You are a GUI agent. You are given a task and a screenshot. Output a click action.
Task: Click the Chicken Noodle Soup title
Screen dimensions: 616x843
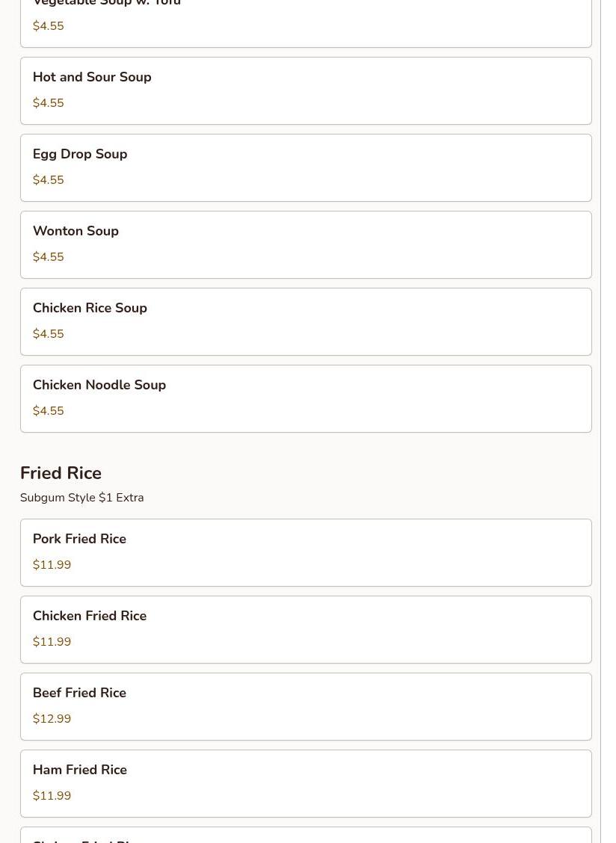tap(99, 385)
